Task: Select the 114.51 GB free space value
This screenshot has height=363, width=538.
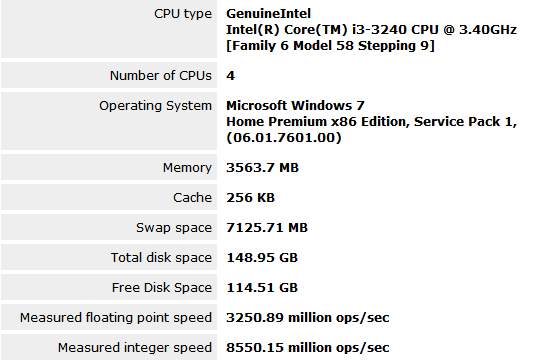Action: pos(262,288)
